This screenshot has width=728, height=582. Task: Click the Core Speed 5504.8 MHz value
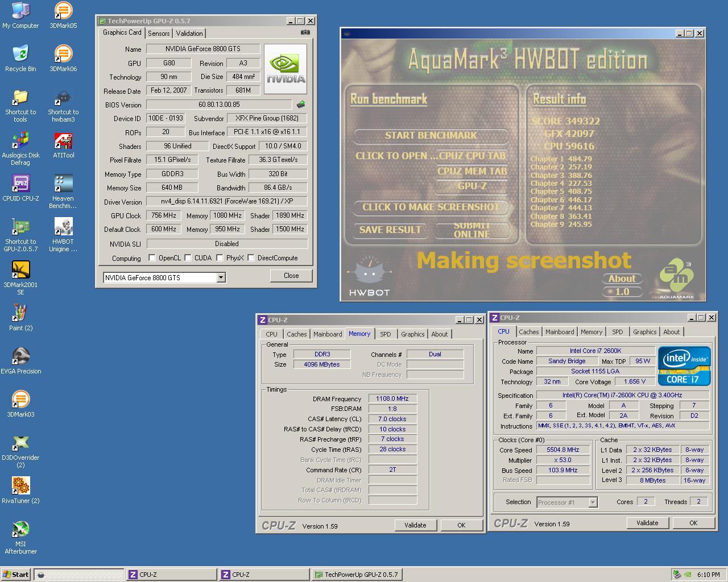pos(563,450)
